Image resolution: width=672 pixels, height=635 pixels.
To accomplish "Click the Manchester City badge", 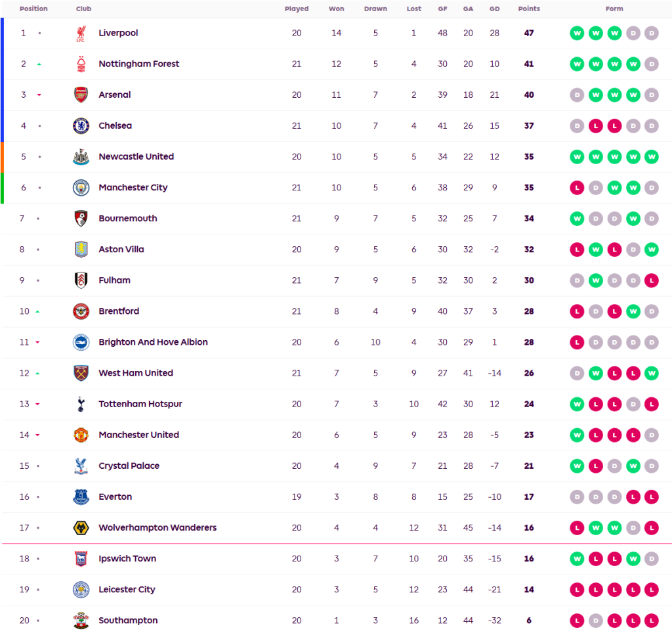I will [81, 188].
